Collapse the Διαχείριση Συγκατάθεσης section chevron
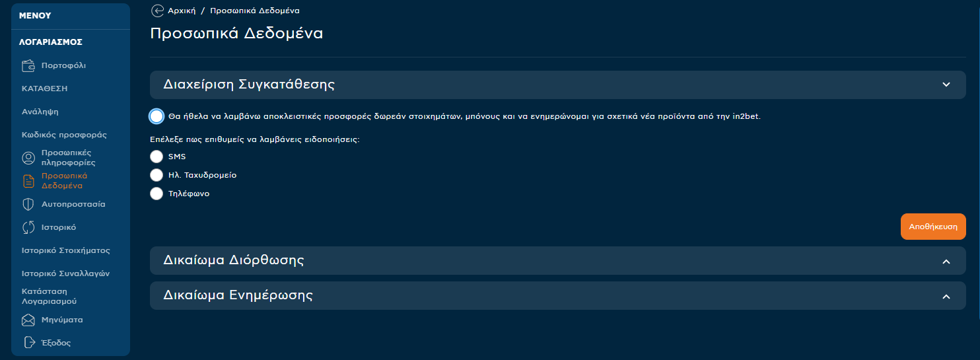Viewport: 980px width, 360px height. [x=946, y=85]
